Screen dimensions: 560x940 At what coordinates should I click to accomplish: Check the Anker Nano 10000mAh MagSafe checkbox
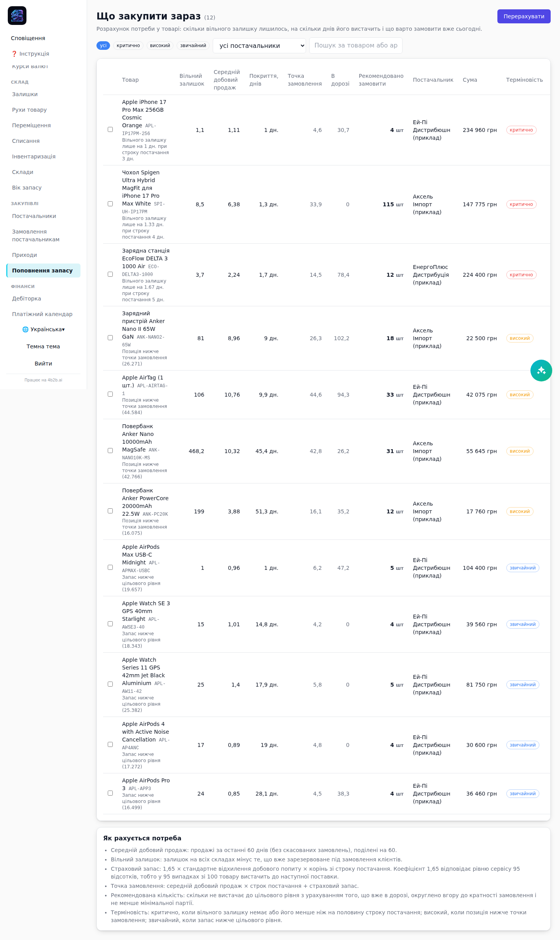point(110,451)
